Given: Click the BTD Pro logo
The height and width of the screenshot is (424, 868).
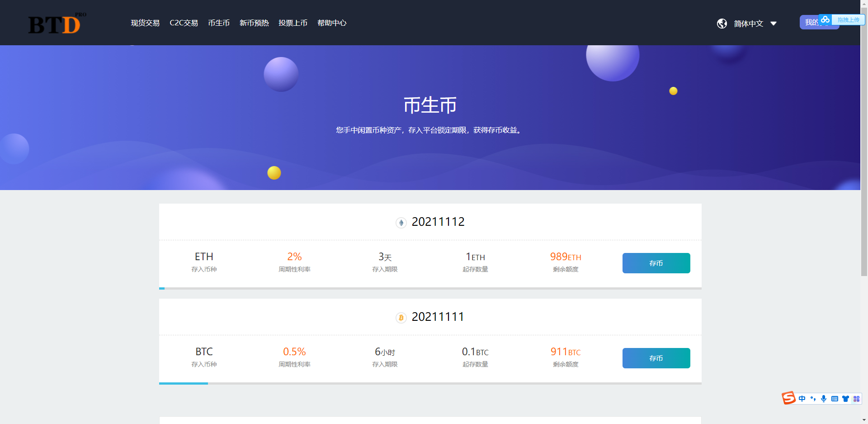Looking at the screenshot, I should click(x=55, y=24).
